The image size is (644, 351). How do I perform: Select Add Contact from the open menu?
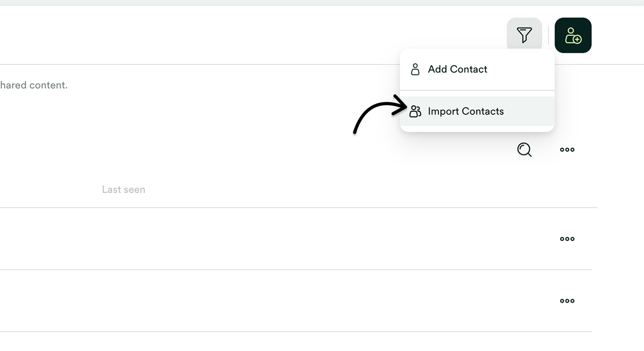pyautogui.click(x=457, y=69)
